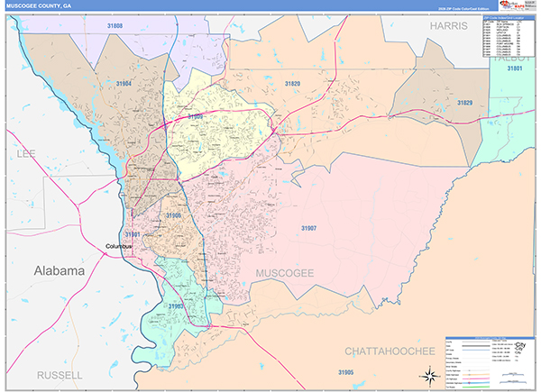Click the 31907 ZIP code label

(x=308, y=228)
